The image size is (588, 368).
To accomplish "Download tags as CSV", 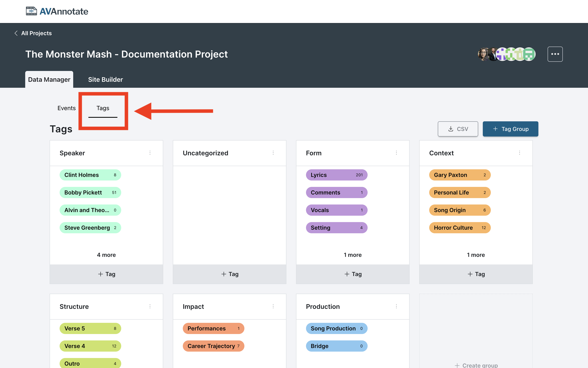I will 458,129.
